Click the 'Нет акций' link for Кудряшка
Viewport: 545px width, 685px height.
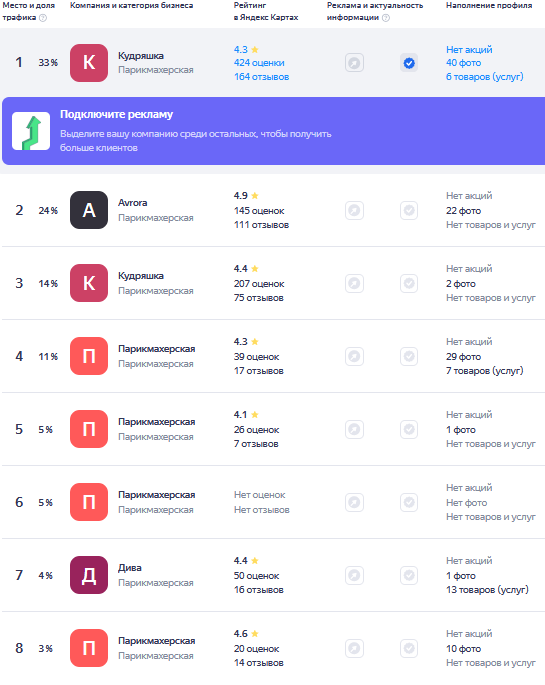[x=469, y=49]
